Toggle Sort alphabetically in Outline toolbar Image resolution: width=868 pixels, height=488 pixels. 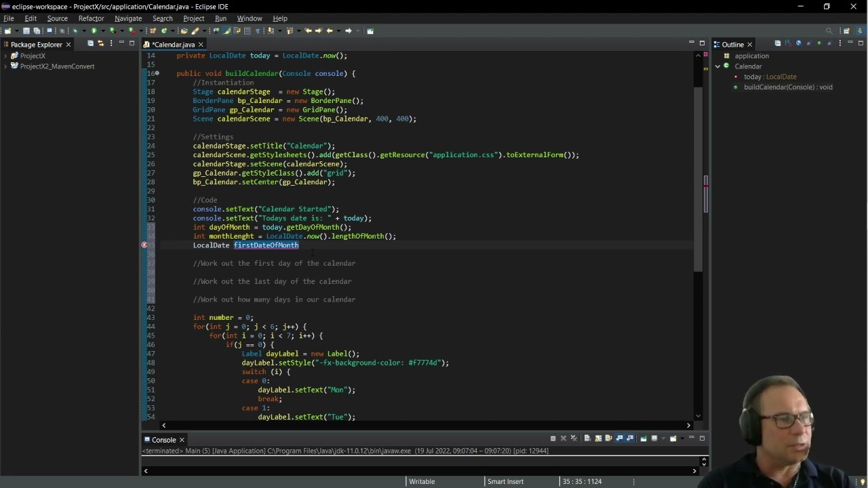click(x=789, y=43)
